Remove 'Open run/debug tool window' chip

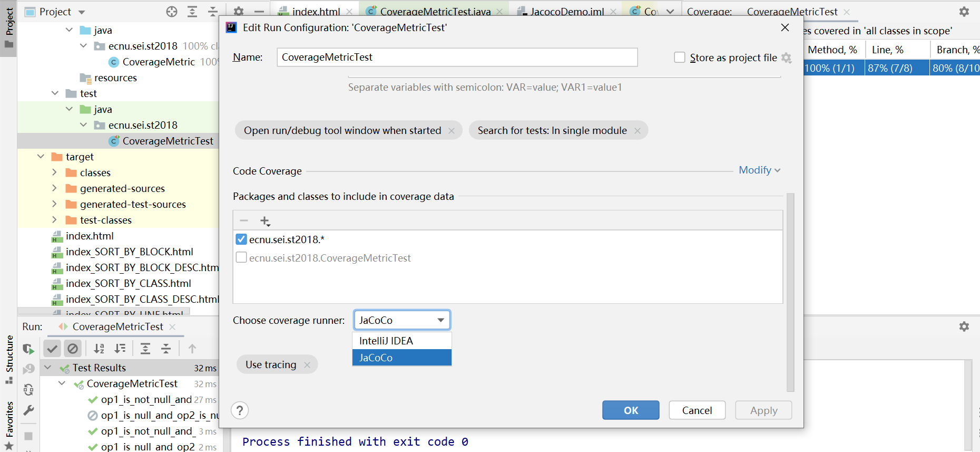tap(452, 131)
